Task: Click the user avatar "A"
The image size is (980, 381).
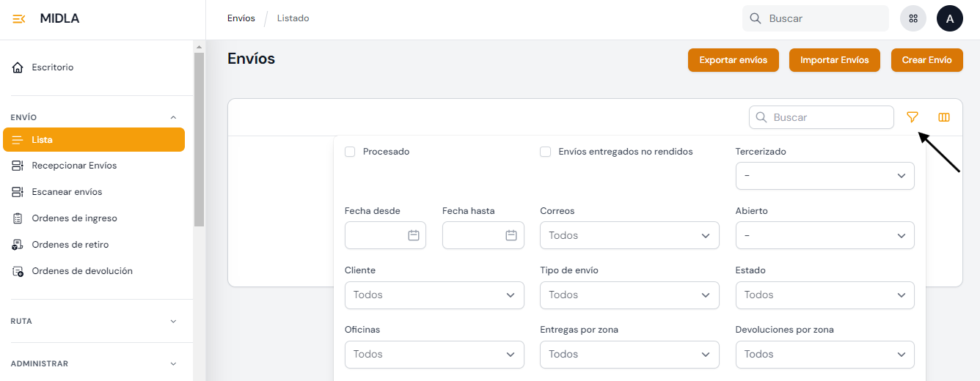Action: pyautogui.click(x=950, y=19)
